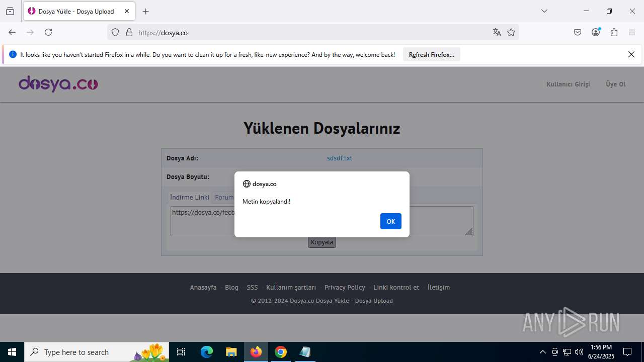Open the Üye Ol link

[x=616, y=84]
